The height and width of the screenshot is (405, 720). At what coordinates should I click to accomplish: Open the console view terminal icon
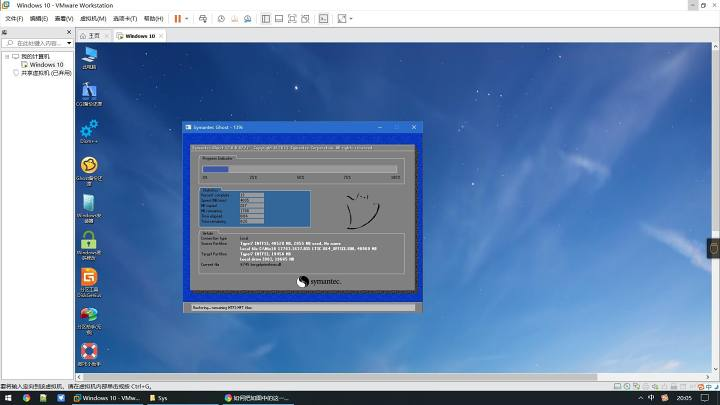tap(323, 19)
